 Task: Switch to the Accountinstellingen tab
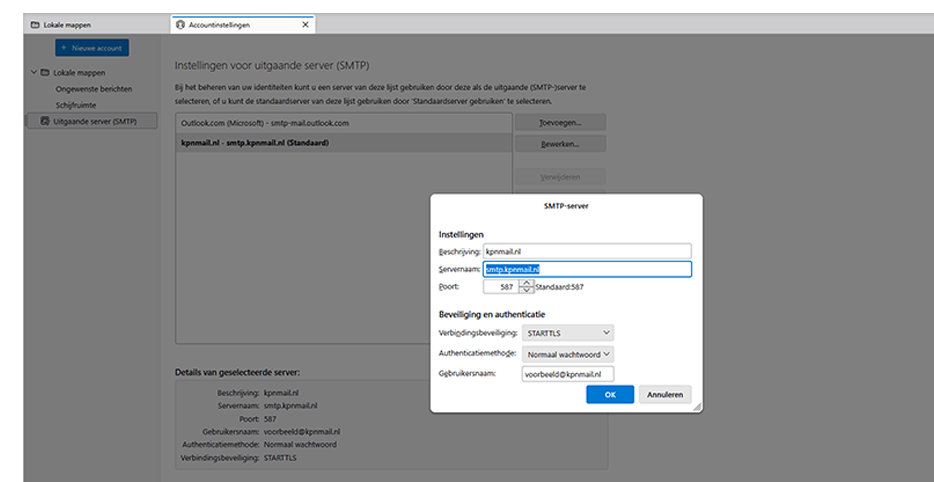pyautogui.click(x=243, y=25)
